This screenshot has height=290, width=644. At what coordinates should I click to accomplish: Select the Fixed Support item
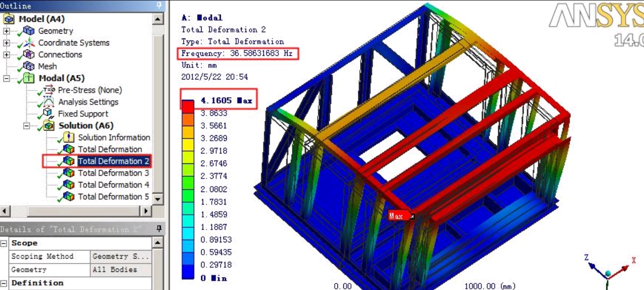tap(83, 113)
